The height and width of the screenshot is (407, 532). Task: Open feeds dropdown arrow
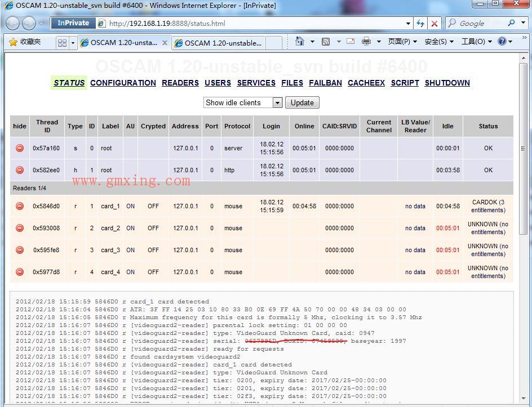pyautogui.click(x=339, y=42)
